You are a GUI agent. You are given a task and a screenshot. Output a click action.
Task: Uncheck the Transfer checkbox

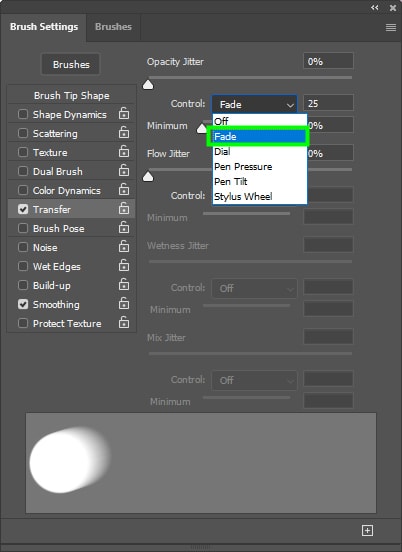pos(23,209)
